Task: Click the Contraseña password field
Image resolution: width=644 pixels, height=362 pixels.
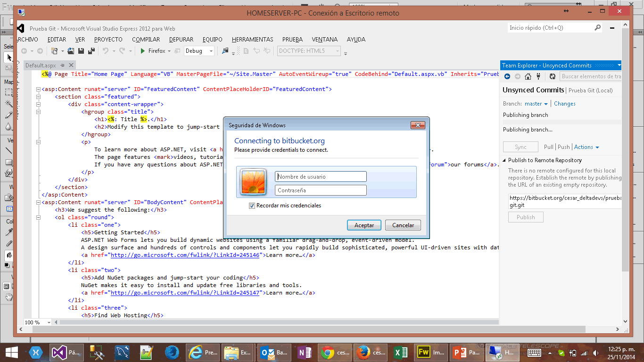Action: pos(321,190)
